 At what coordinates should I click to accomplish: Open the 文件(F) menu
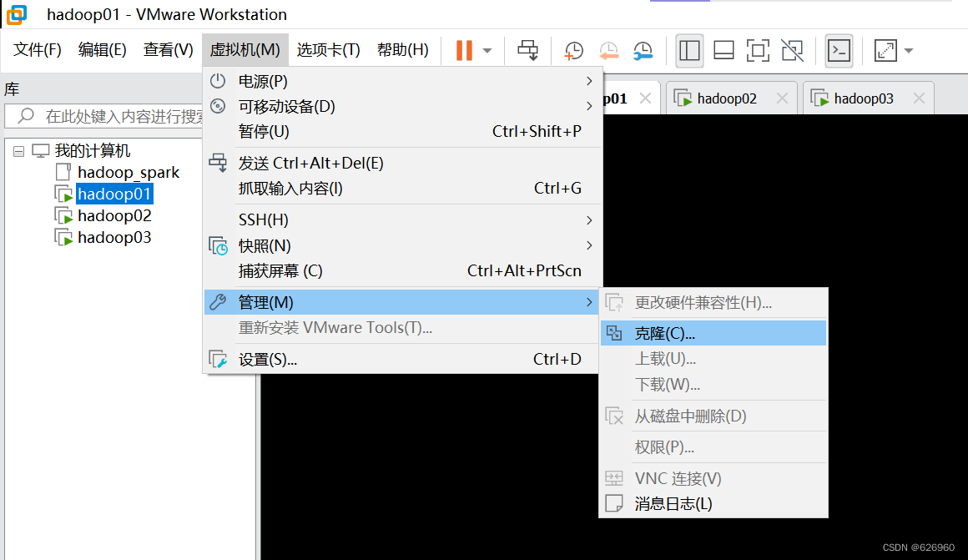point(38,49)
